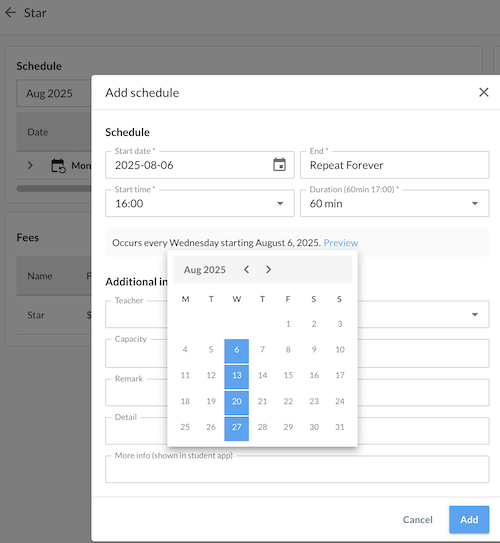Viewport: 500px width, 543px height.
Task: Choose August 31 in the calendar
Action: (x=340, y=427)
